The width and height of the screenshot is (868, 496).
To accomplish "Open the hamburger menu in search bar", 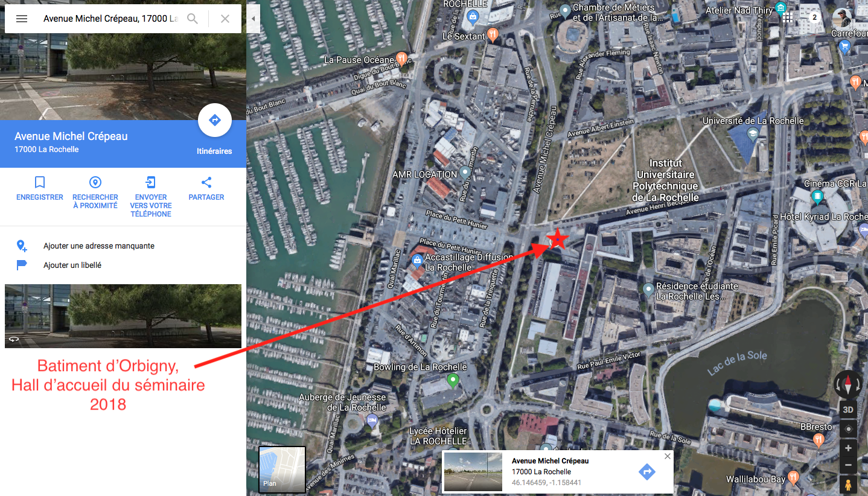I will pos(22,19).
